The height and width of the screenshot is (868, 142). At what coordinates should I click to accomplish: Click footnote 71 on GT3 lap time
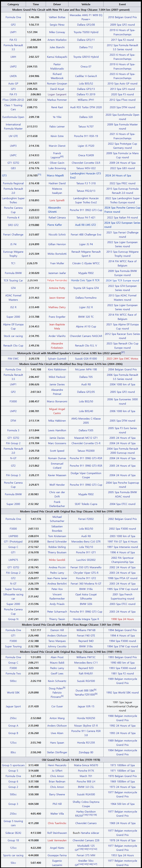(x=39, y=175)
